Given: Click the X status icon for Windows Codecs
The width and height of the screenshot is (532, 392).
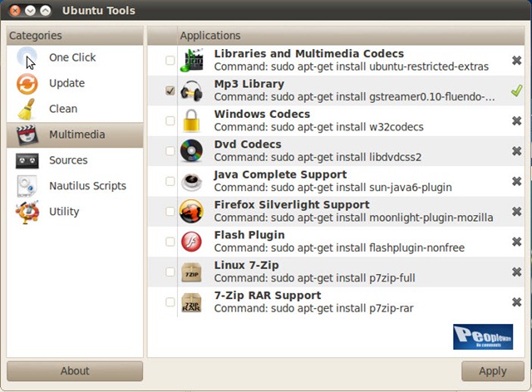Looking at the screenshot, I should click(x=516, y=120).
